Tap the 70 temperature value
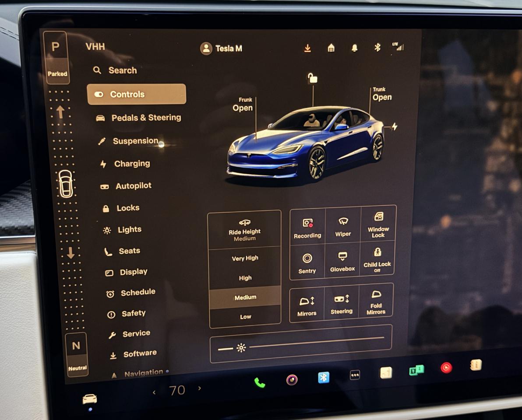Image resolution: width=522 pixels, height=420 pixels. click(177, 390)
